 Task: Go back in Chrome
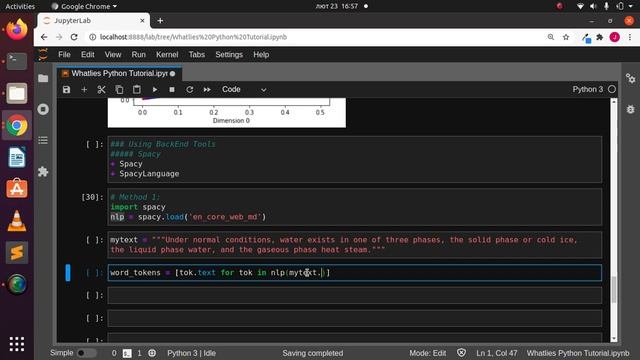[44, 37]
